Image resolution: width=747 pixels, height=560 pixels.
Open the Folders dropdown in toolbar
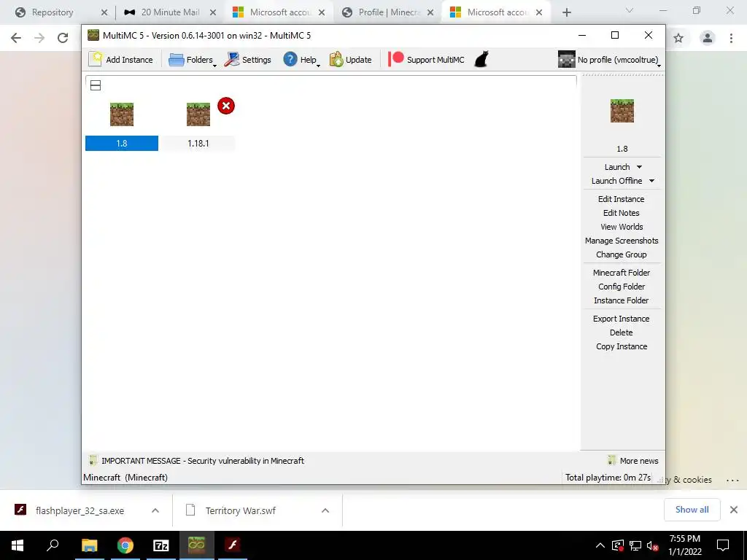point(192,60)
